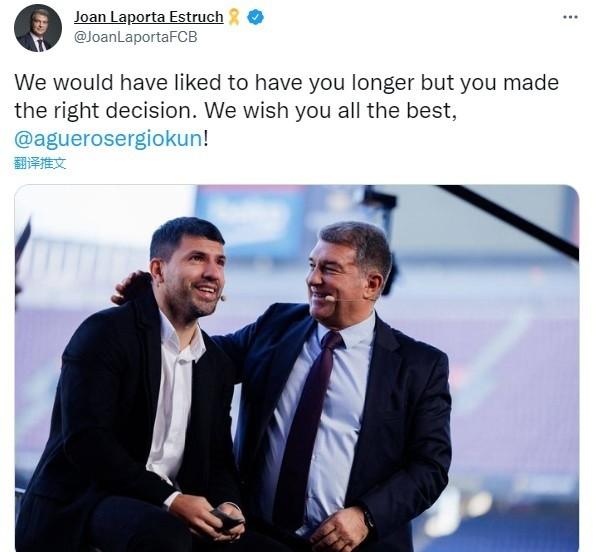This screenshot has height=552, width=596.
Task: Click the phone held in the man's hands
Action: coord(227,519)
